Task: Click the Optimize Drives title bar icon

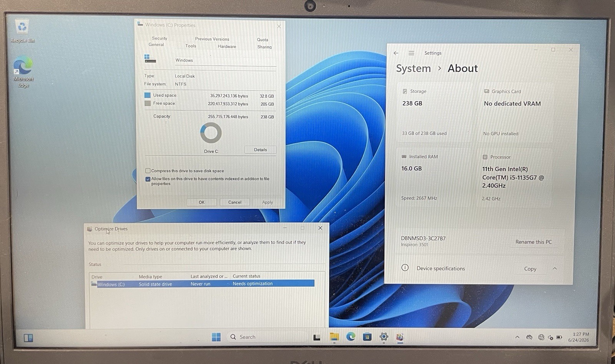Action: [x=90, y=229]
